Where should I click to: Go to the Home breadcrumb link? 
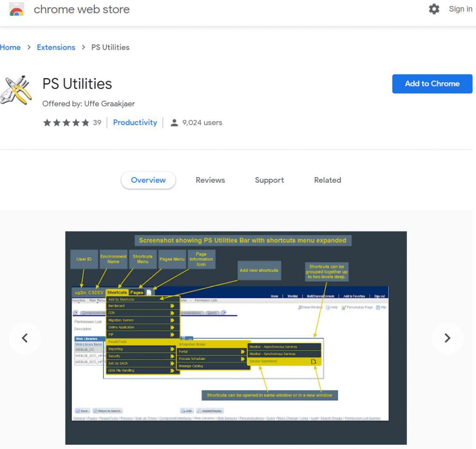[x=10, y=47]
